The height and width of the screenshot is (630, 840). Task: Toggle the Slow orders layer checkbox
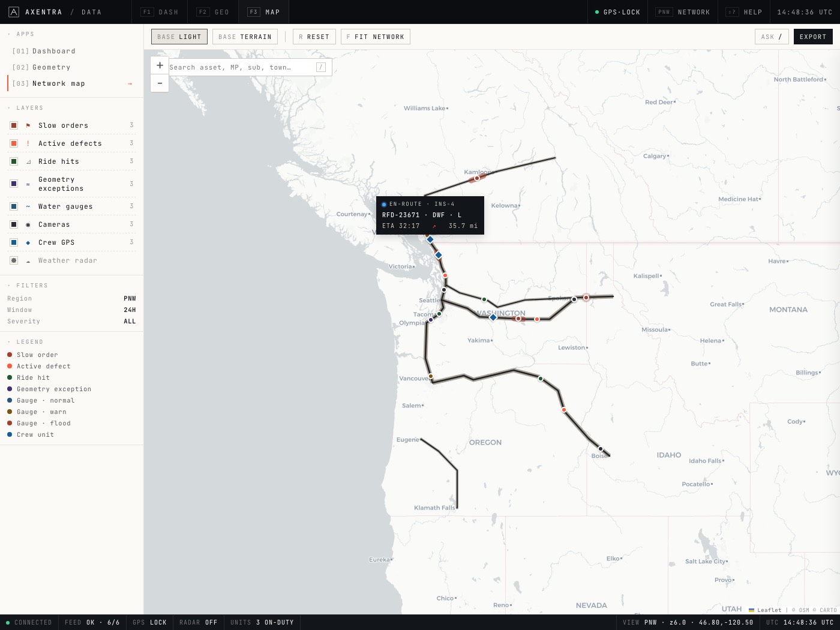click(14, 125)
